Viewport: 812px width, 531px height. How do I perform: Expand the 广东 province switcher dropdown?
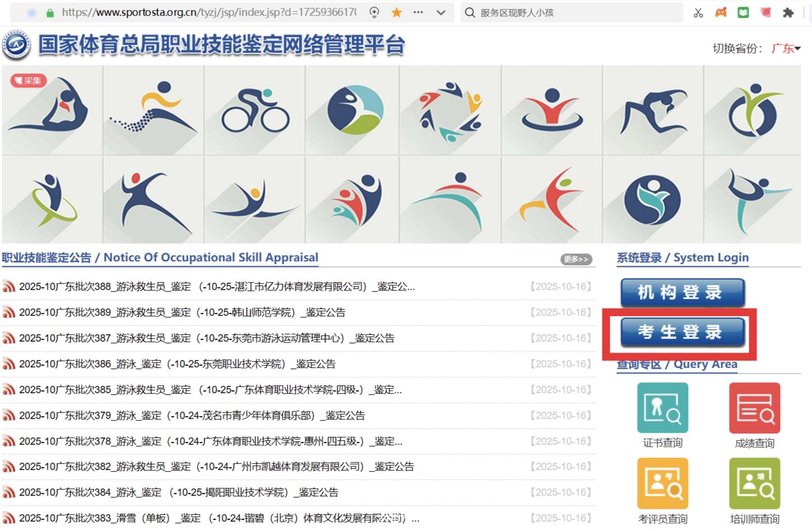[x=786, y=48]
